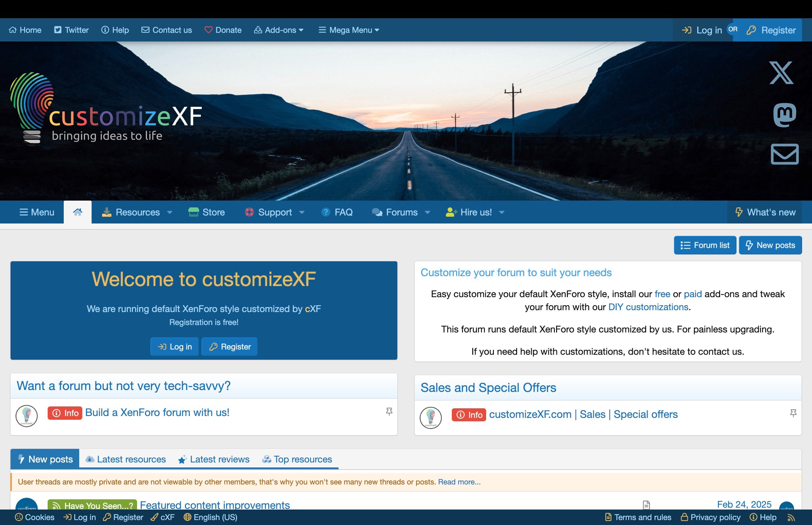Screen dimensions: 812x525
Task: Open the hamburger Menu
Action: point(37,212)
